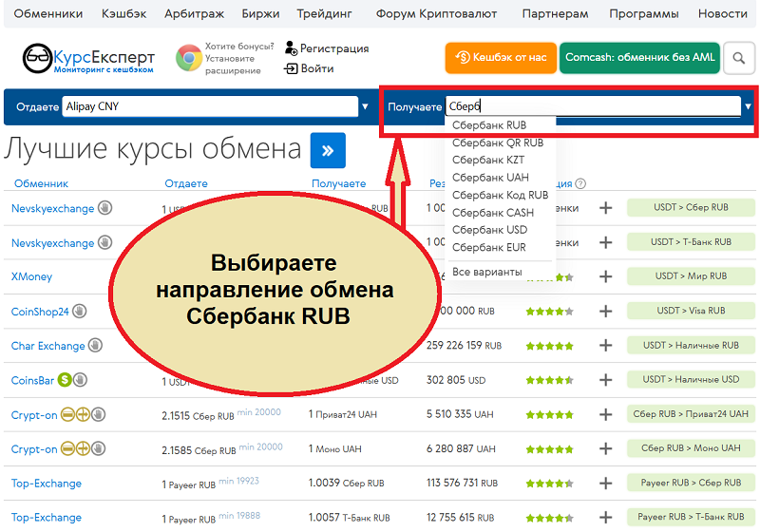Click Сбер RUB > Приват24 UAH button

(x=691, y=414)
